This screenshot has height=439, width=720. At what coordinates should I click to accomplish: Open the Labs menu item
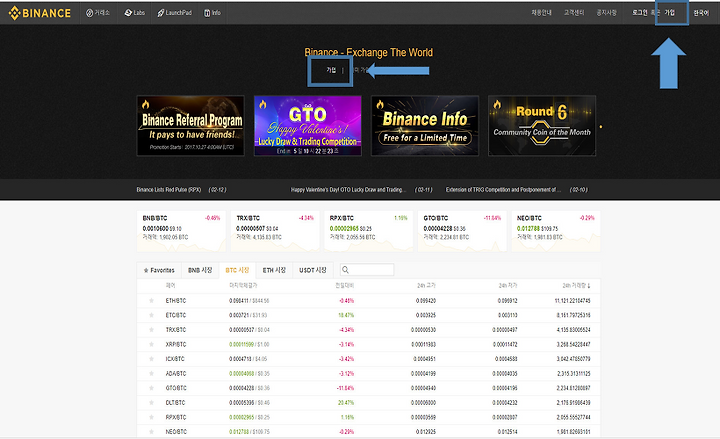pyautogui.click(x=135, y=13)
